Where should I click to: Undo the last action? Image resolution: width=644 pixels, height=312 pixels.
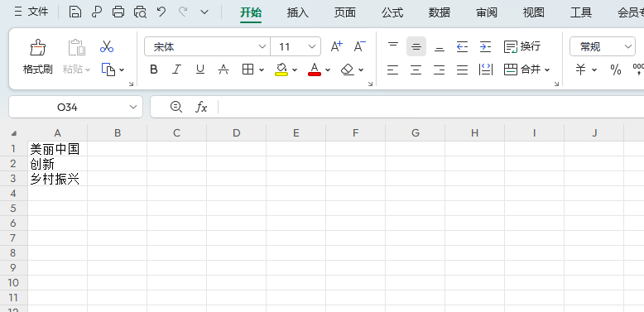click(161, 12)
